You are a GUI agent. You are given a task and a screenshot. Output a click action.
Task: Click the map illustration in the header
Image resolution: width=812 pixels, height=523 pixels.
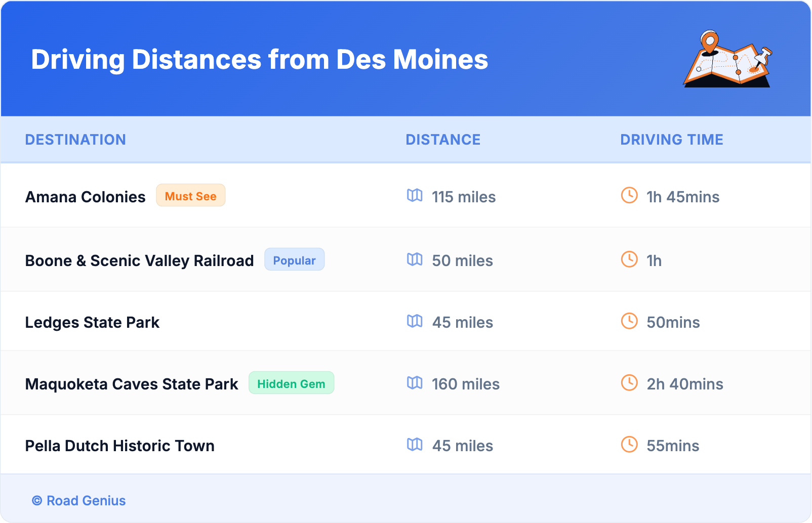[x=727, y=60]
